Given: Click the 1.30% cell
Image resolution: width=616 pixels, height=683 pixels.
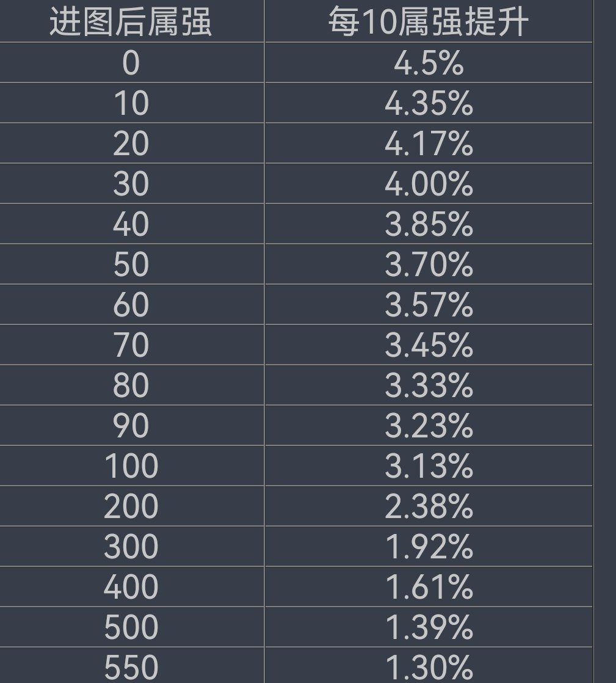Looking at the screenshot, I should [428, 666].
